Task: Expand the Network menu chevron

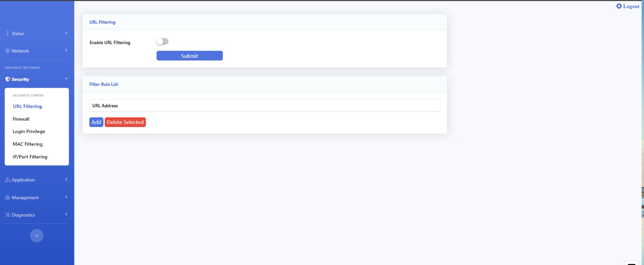Action: point(66,50)
